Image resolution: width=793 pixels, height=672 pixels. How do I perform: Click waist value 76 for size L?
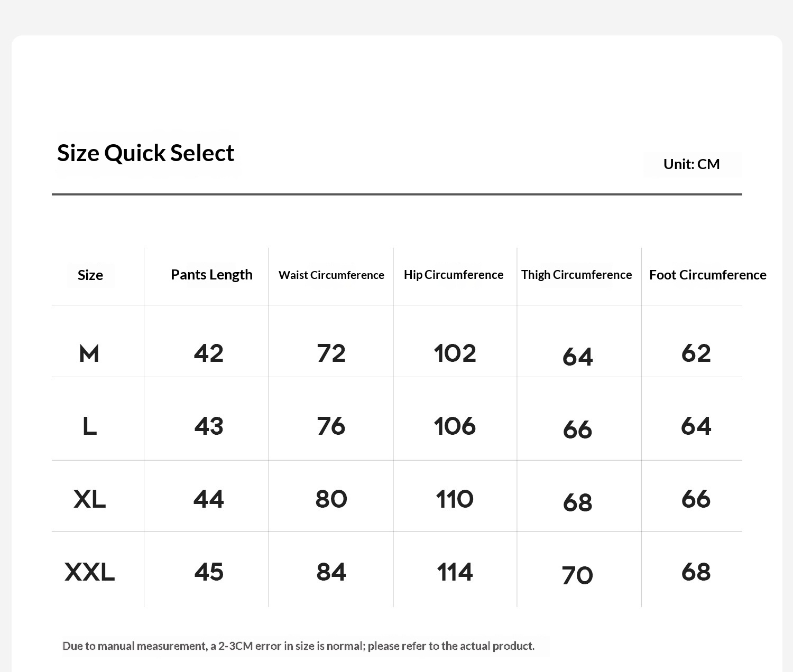point(331,426)
